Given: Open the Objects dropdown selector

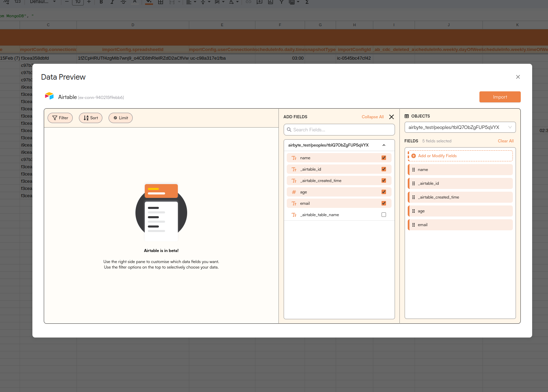Looking at the screenshot, I should pos(460,127).
